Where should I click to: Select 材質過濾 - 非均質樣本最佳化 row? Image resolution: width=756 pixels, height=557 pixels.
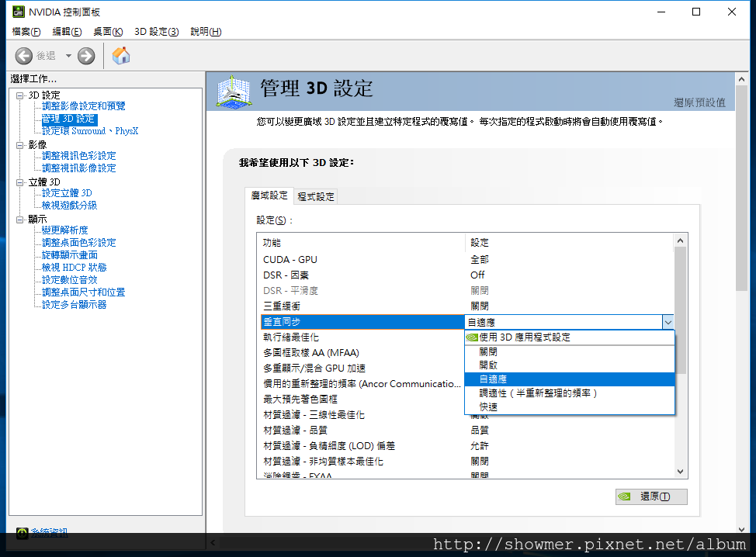coord(466,462)
